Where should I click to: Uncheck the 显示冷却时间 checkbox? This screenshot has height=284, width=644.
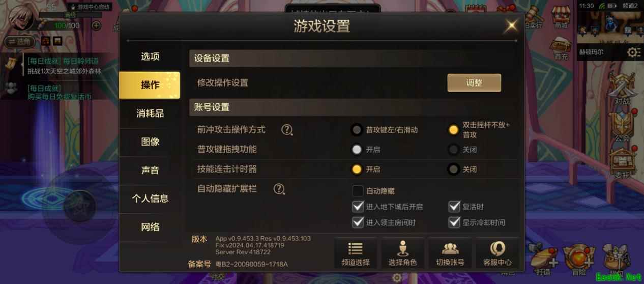(x=454, y=222)
